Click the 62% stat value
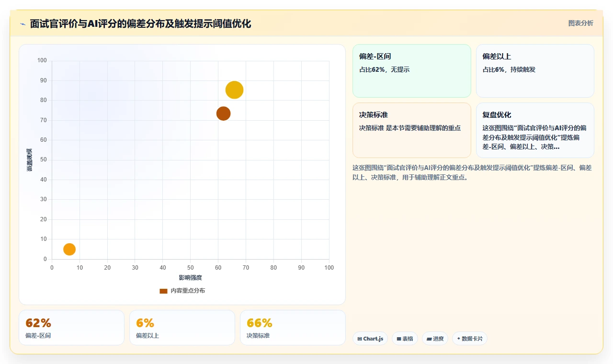 coord(38,323)
